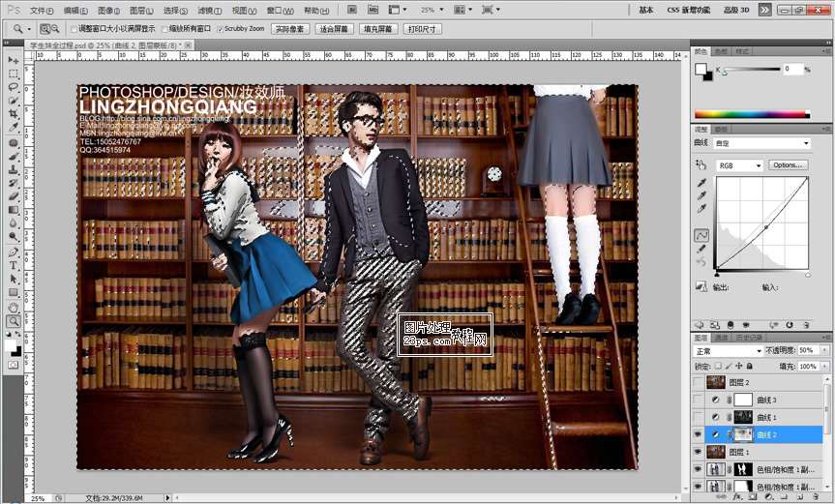Open the 滤镜 (Filter) menu
This screenshot has height=504, width=835.
click(209, 10)
